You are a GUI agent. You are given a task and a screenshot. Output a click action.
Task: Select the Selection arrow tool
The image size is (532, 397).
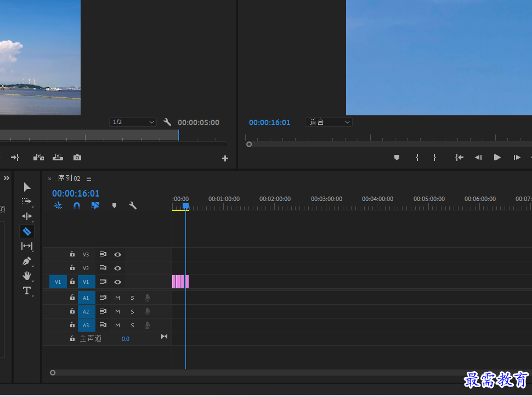point(27,187)
